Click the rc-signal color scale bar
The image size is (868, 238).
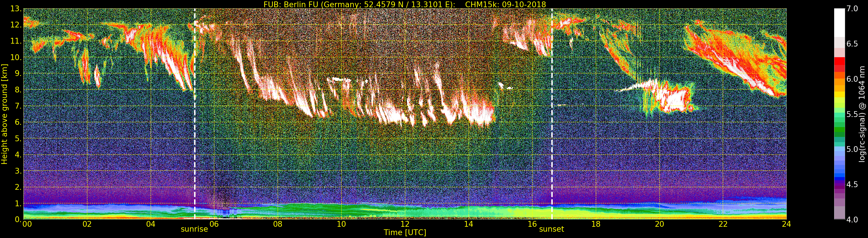click(839, 114)
